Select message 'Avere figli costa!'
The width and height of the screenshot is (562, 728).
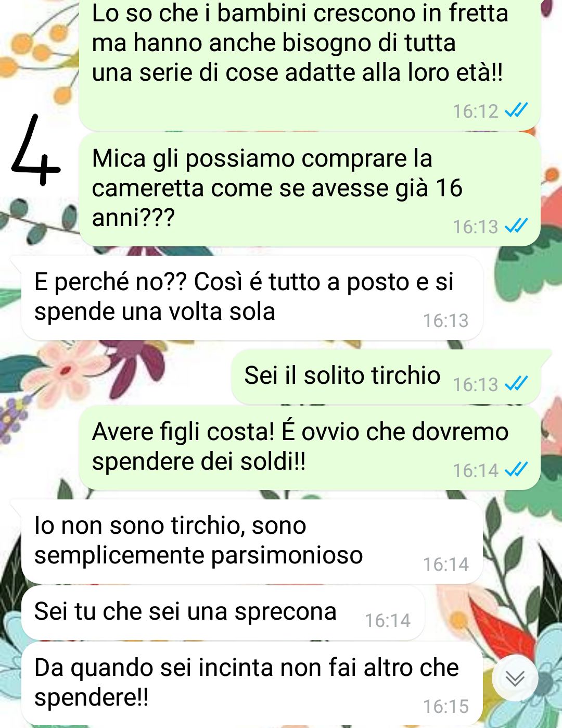pyautogui.click(x=310, y=448)
